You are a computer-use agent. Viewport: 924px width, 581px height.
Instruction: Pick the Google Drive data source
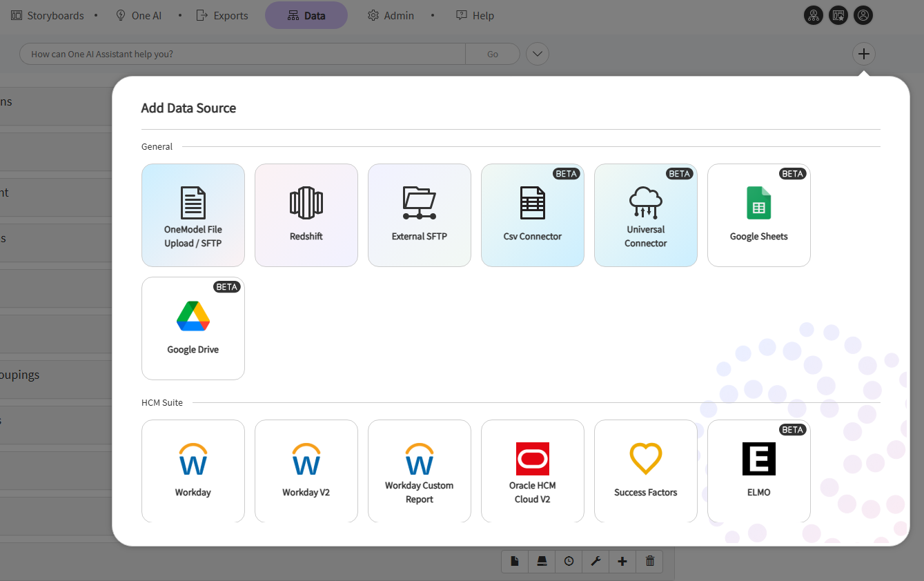pyautogui.click(x=193, y=328)
